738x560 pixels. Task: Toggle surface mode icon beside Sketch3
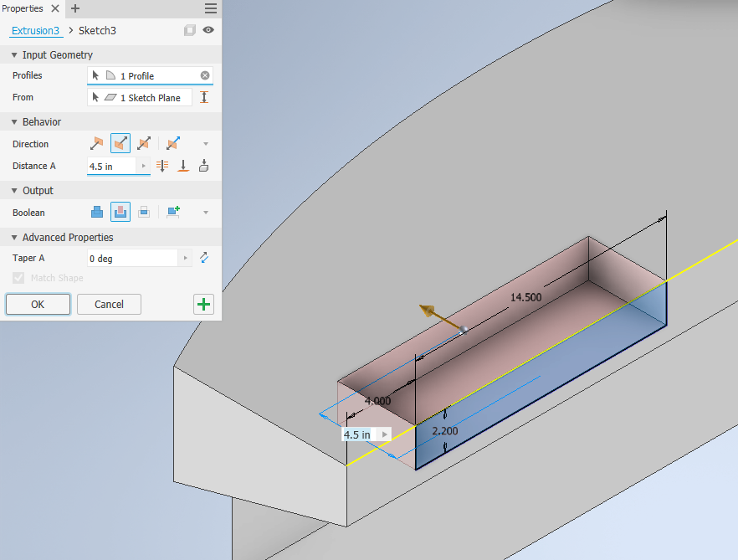pos(190,30)
